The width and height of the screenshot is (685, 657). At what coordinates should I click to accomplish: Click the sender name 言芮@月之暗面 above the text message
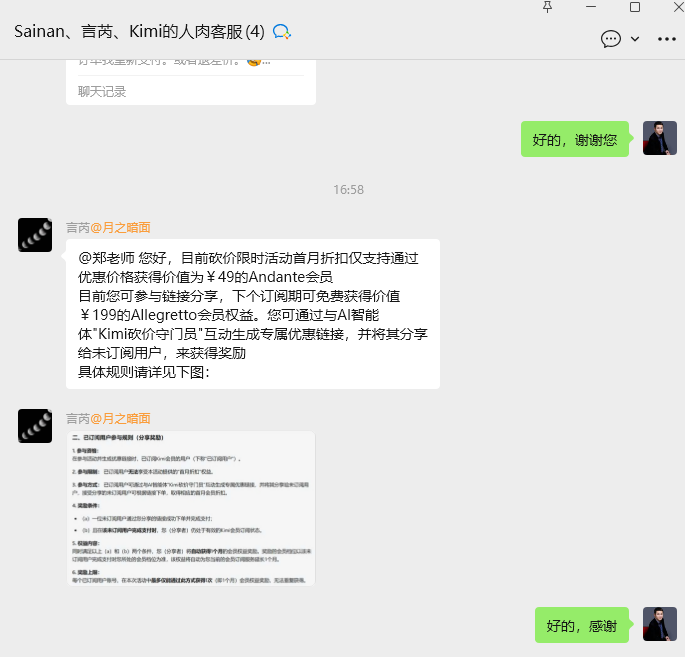click(108, 228)
